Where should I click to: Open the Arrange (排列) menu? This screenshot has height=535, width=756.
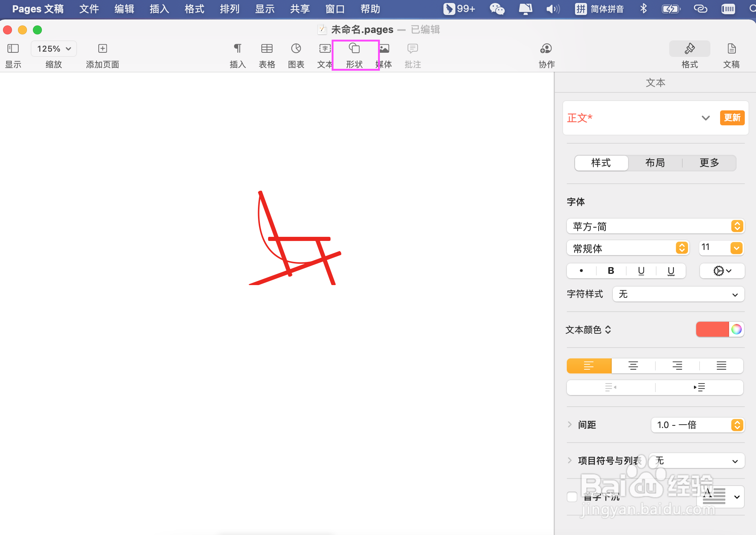229,9
